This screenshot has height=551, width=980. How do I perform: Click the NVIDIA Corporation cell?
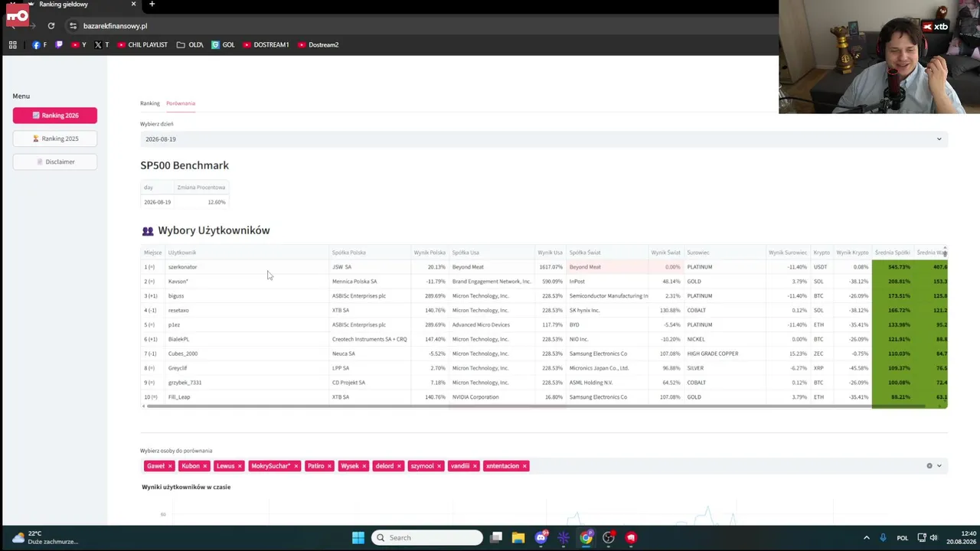(x=492, y=397)
